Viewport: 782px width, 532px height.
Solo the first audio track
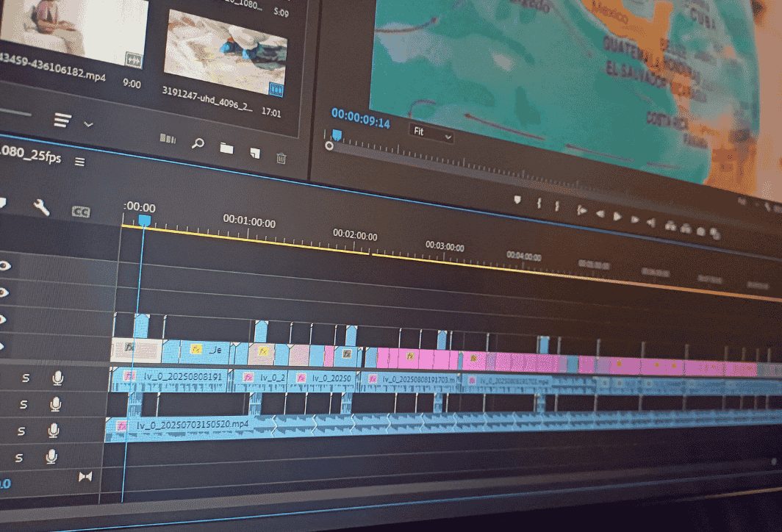[25, 378]
